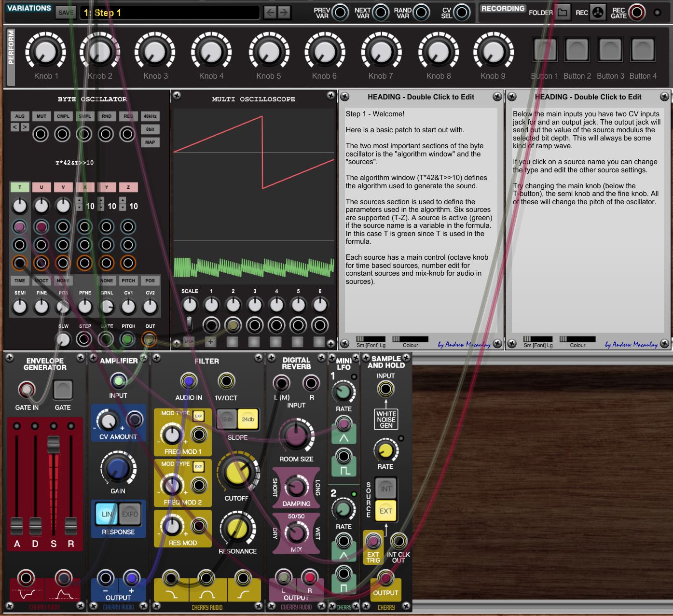Click the Amplifier INPUT jack

[x=118, y=381]
